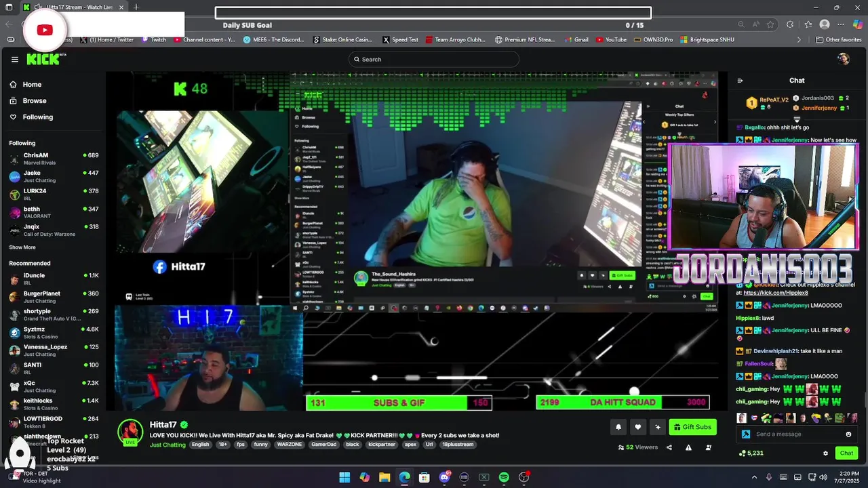Image resolution: width=868 pixels, height=488 pixels.
Task: Click the green Gift Subs button
Action: (x=693, y=427)
